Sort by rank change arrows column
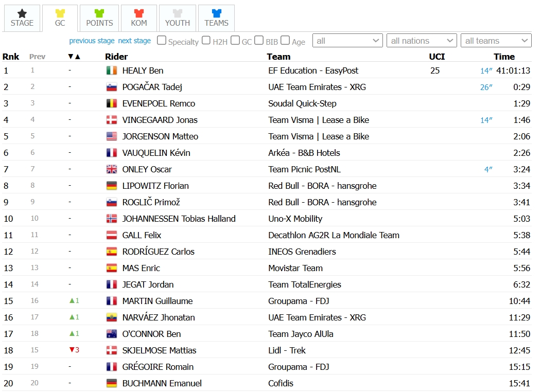541x392 pixels. pyautogui.click(x=74, y=57)
